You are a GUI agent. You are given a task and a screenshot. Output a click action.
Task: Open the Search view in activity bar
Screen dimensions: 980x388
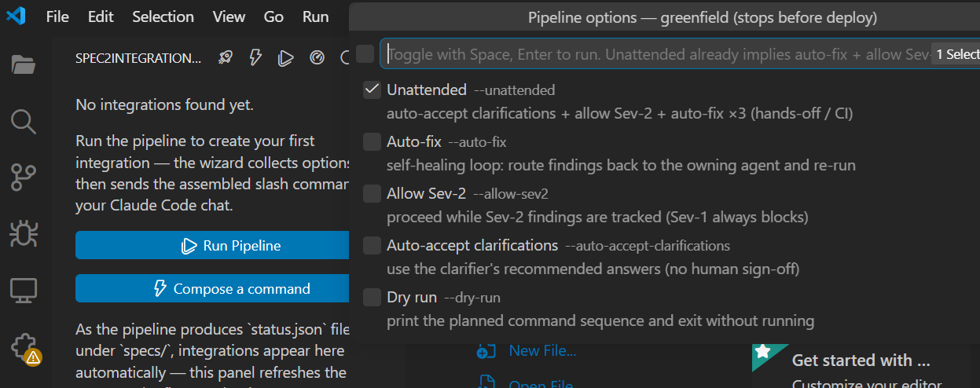tap(24, 121)
